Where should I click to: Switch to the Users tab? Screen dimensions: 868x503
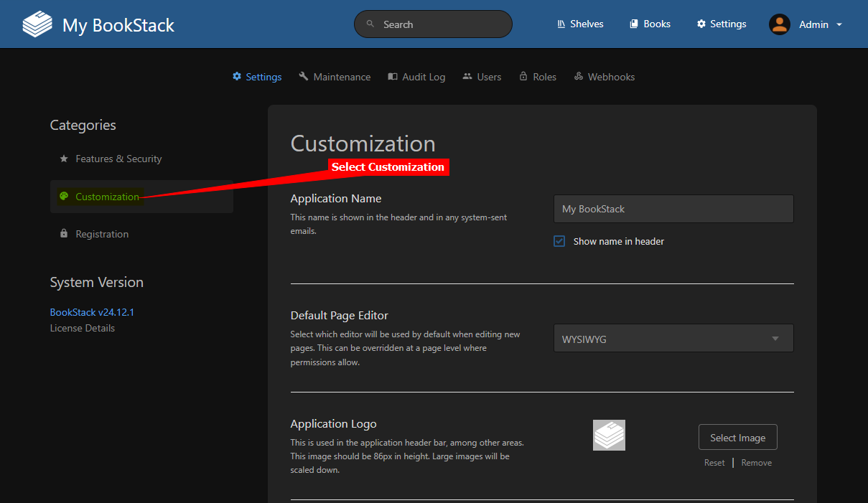(482, 77)
